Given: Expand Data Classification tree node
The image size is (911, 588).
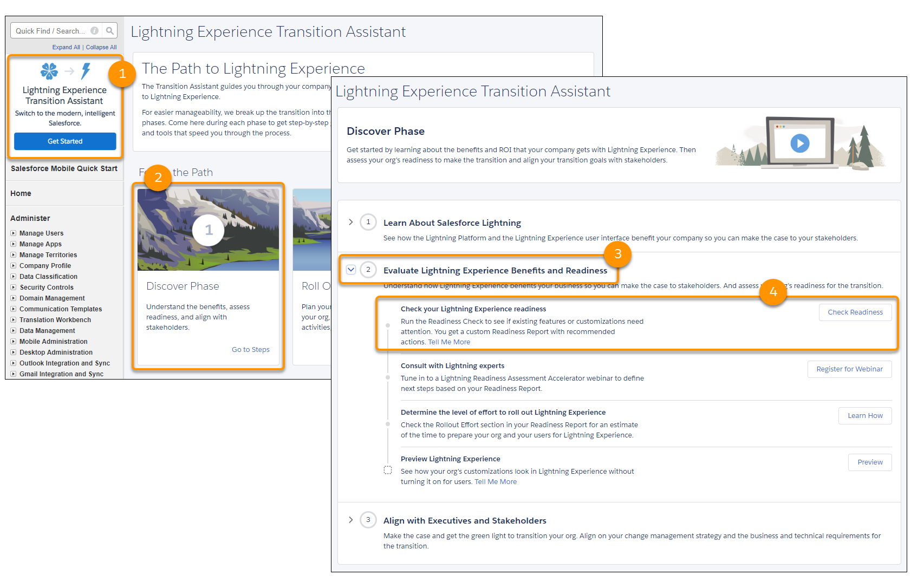Looking at the screenshot, I should pyautogui.click(x=14, y=277).
